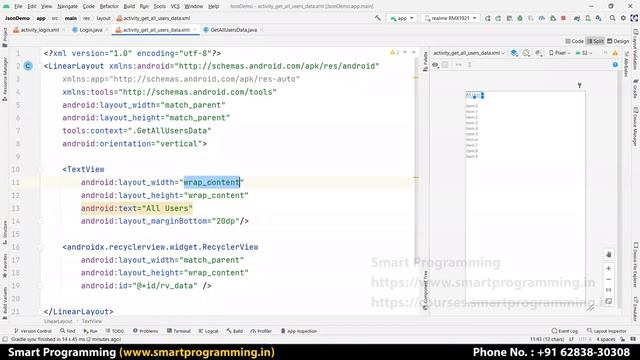Viewport: 640px width, 360px height.
Task: Open the Tools menu
Action: click(160, 7)
